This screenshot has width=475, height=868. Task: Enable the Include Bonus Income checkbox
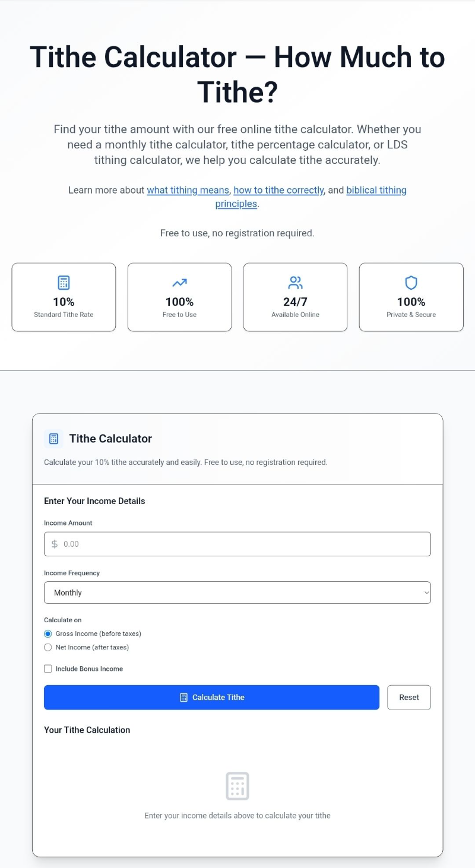(x=48, y=669)
